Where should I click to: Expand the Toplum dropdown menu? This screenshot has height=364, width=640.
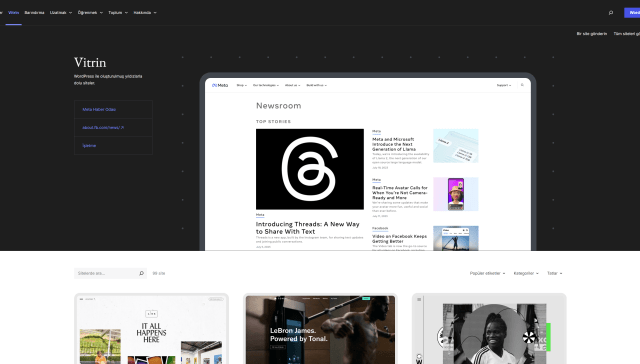(118, 13)
